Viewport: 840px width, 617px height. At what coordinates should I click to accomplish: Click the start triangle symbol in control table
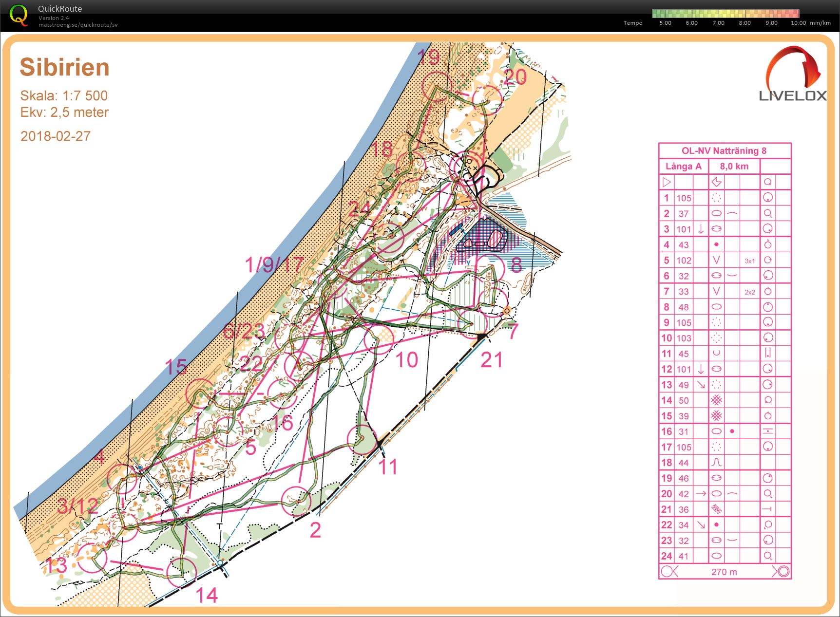(667, 182)
